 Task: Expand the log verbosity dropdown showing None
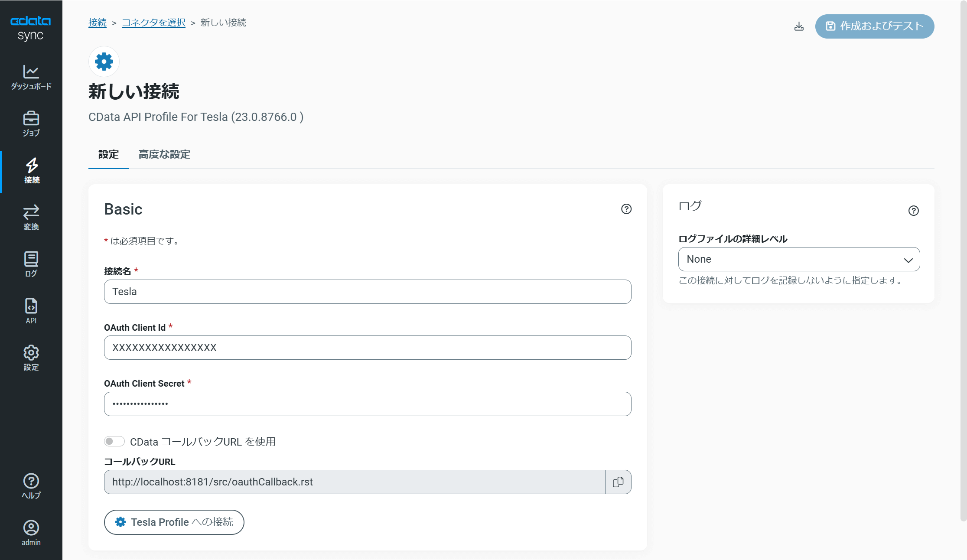coord(798,259)
